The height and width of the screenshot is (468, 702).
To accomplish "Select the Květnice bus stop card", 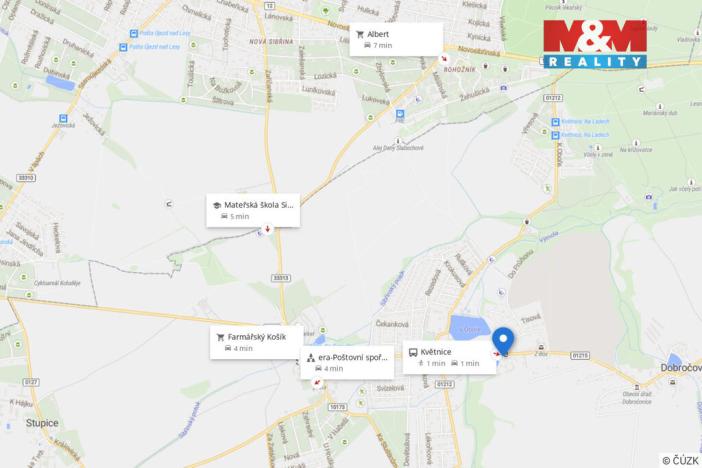I will [x=449, y=357].
